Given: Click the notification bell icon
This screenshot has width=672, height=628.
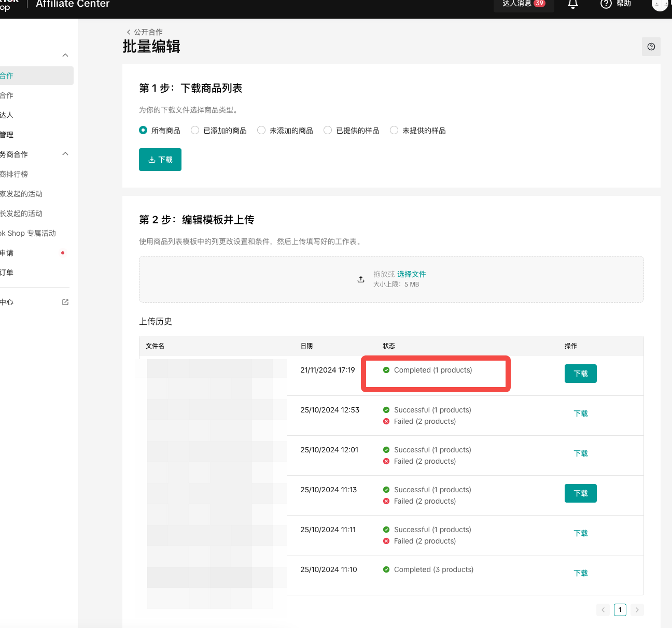Looking at the screenshot, I should [x=573, y=5].
